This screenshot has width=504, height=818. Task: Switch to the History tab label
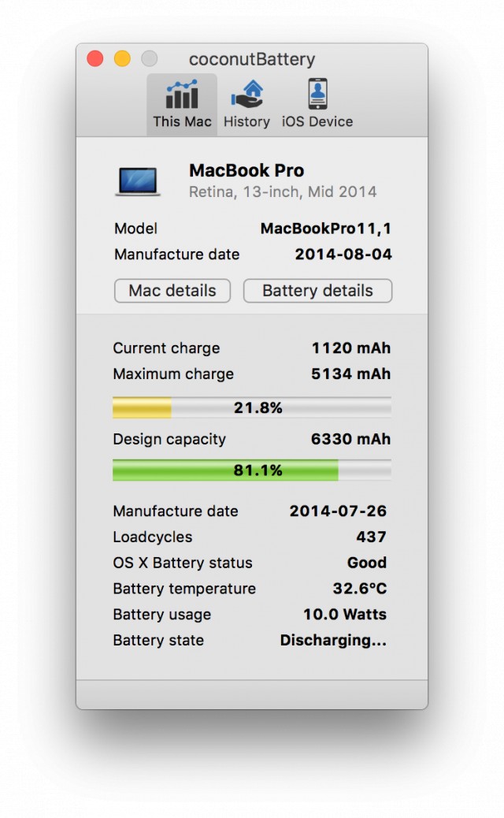[246, 121]
